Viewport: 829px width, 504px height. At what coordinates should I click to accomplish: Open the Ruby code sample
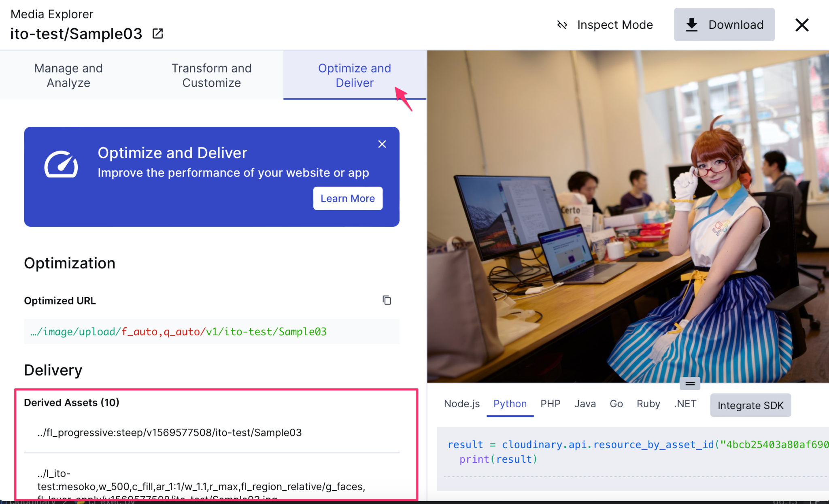pyautogui.click(x=648, y=404)
